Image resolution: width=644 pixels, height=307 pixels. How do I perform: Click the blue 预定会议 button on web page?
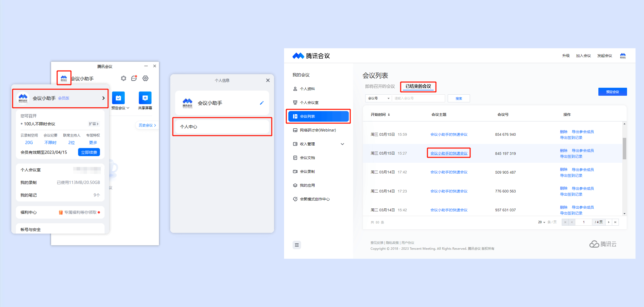tap(612, 92)
